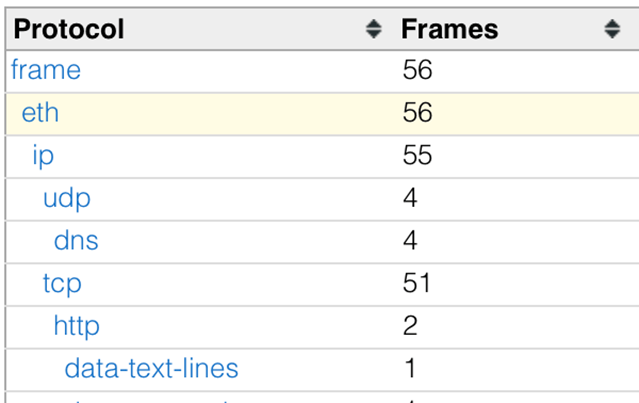
Task: Click frame count 55 for ip
Action: [417, 156]
